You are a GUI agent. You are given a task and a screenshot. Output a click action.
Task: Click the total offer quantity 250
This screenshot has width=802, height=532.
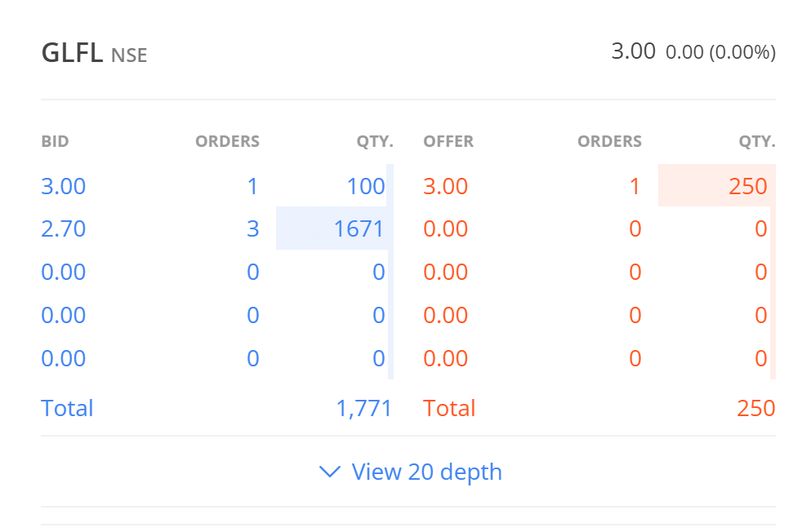[755, 408]
